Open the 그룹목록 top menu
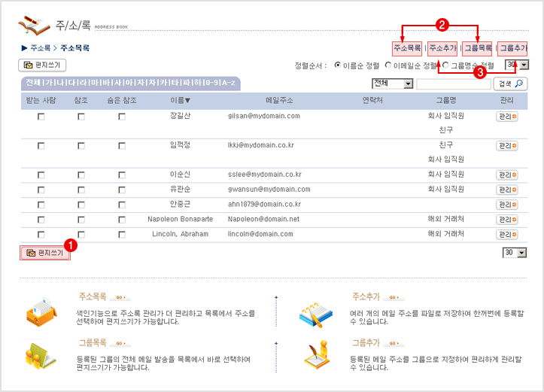This screenshot has width=544, height=392. (x=478, y=48)
